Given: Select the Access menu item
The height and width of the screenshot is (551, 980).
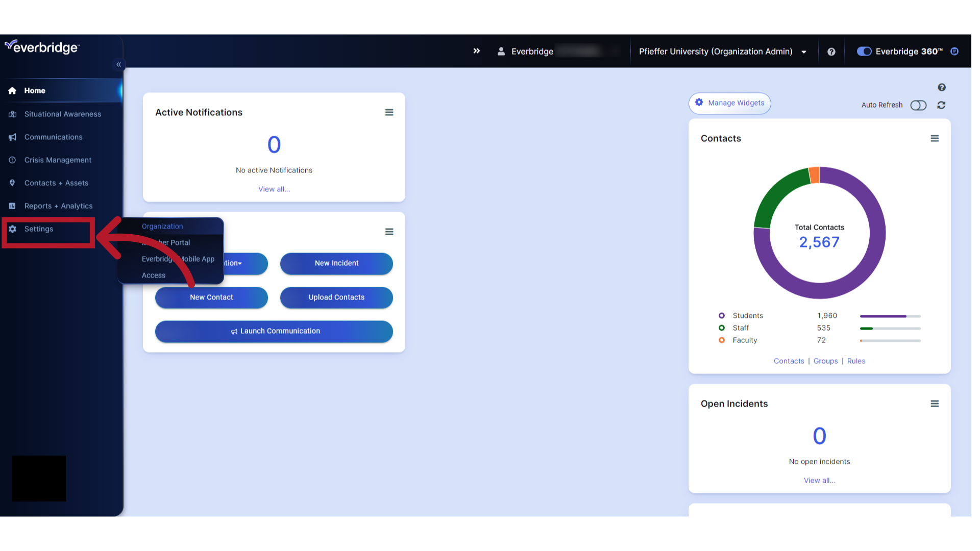Looking at the screenshot, I should (x=154, y=274).
